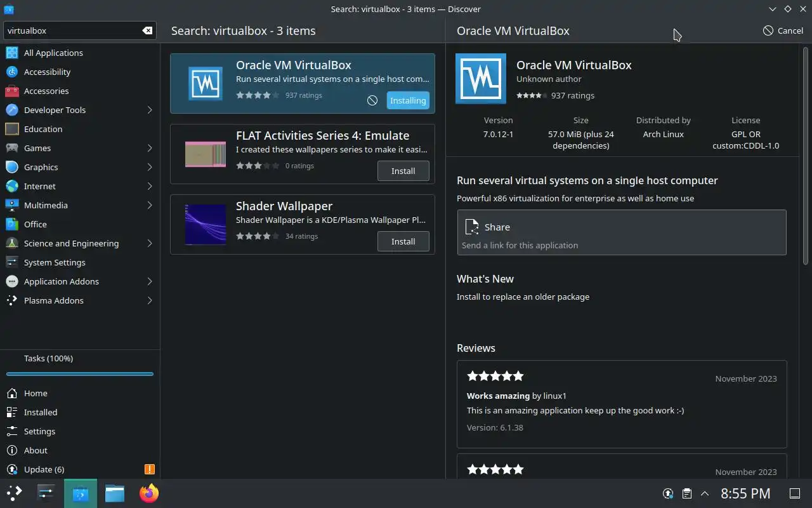The height and width of the screenshot is (508, 812).
Task: Click the 'Arch Linux' distributor text
Action: point(664,134)
